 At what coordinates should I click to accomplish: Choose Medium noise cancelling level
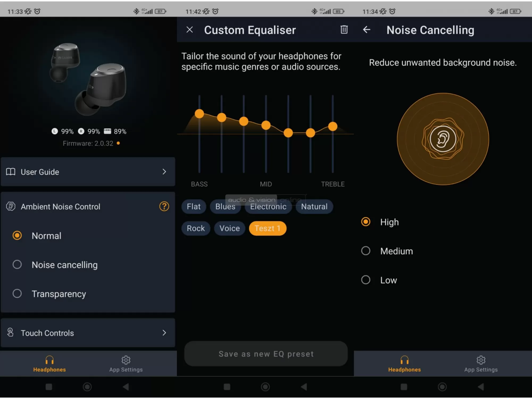point(366,251)
